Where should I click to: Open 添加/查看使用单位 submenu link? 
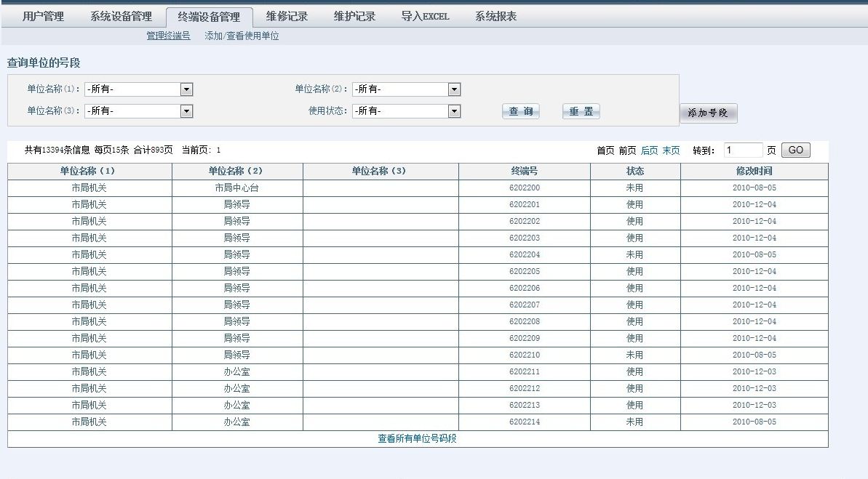242,36
